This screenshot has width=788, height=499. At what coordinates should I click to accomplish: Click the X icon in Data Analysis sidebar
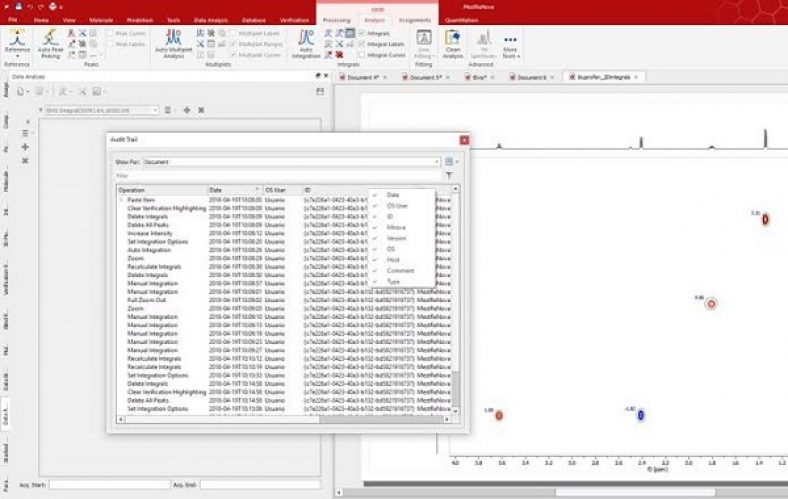25,161
